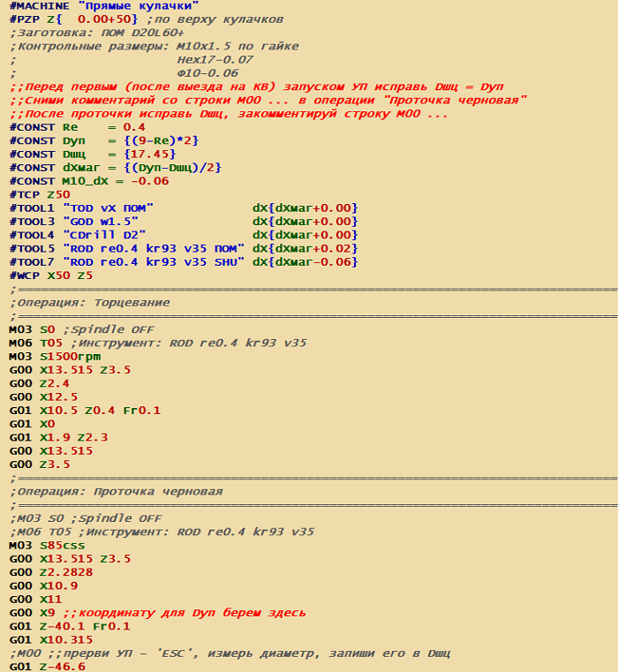Click the "GOD w1.5" string in #TOOL3

(x=101, y=221)
